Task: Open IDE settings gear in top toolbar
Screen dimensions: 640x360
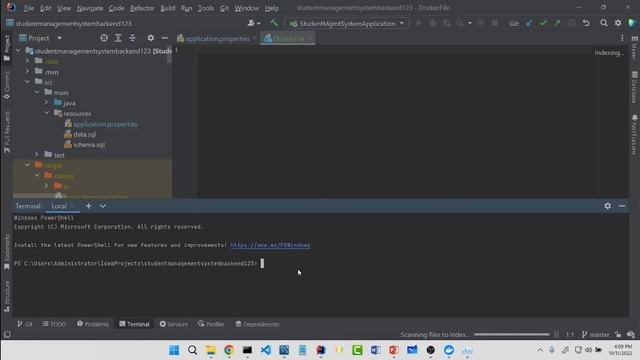Action: click(618, 23)
